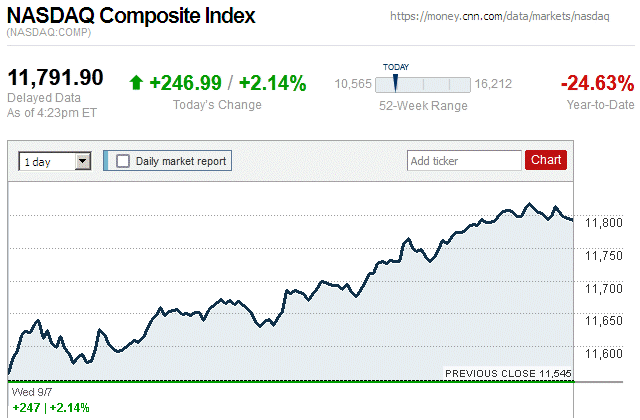Viewport: 640px width, 420px height.
Task: Click the TODAY marker on 52-week range
Action: coord(395,82)
